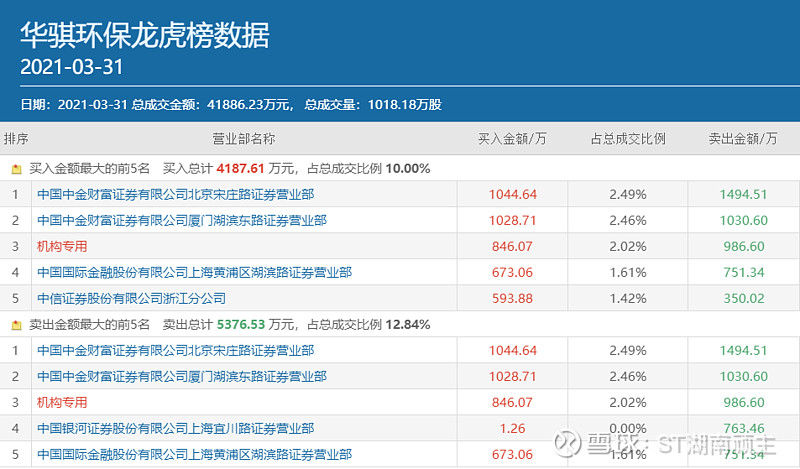800x469 pixels.
Task: Open 中国银河证券上海宜川路证券营业部 link
Action: coord(176,429)
